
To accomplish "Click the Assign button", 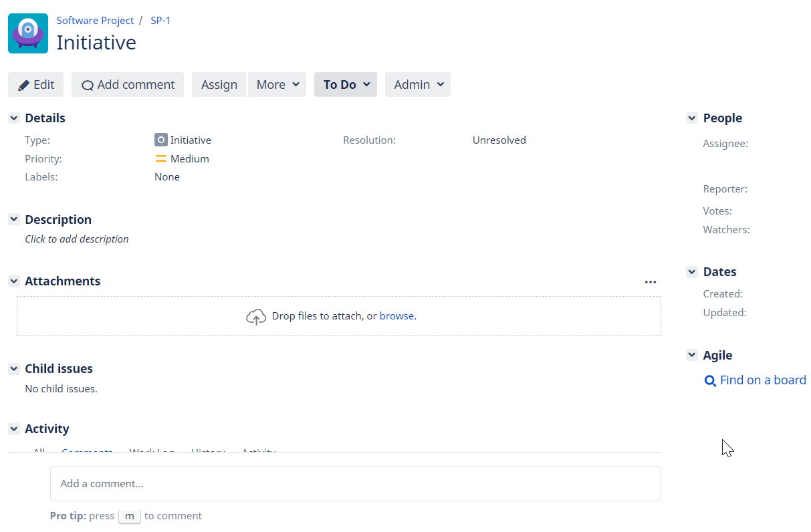I will tap(219, 84).
